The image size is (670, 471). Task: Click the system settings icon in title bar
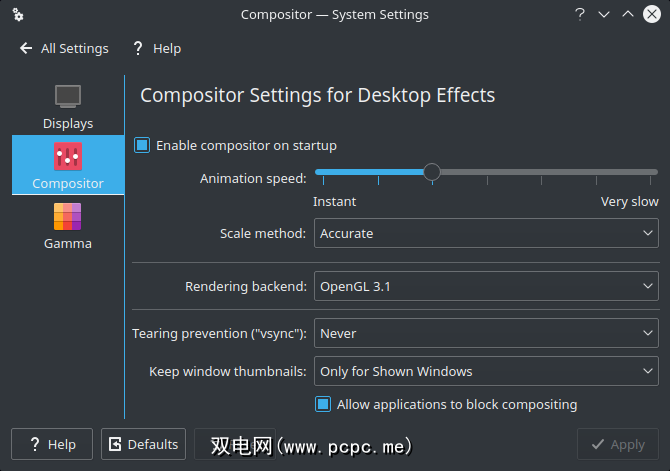[x=18, y=15]
